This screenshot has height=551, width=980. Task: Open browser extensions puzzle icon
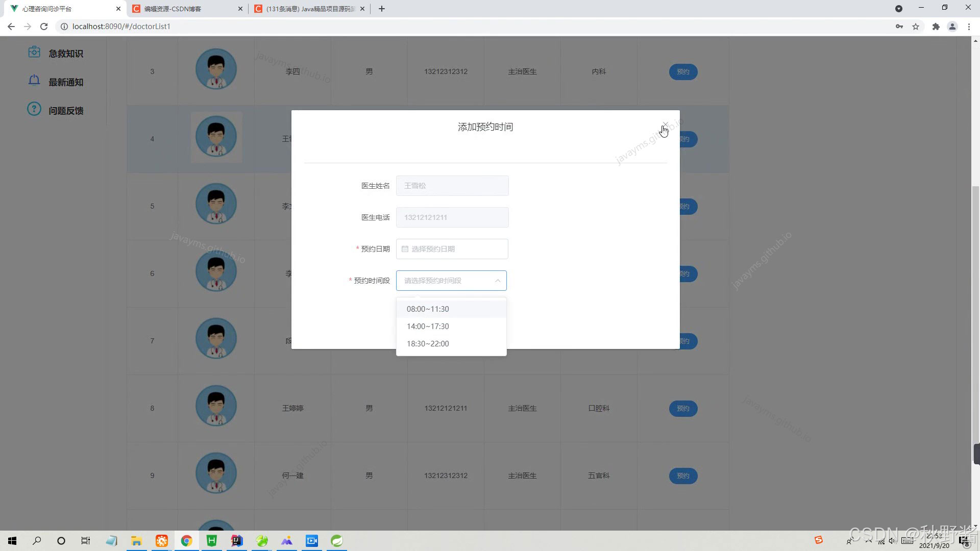(936, 27)
